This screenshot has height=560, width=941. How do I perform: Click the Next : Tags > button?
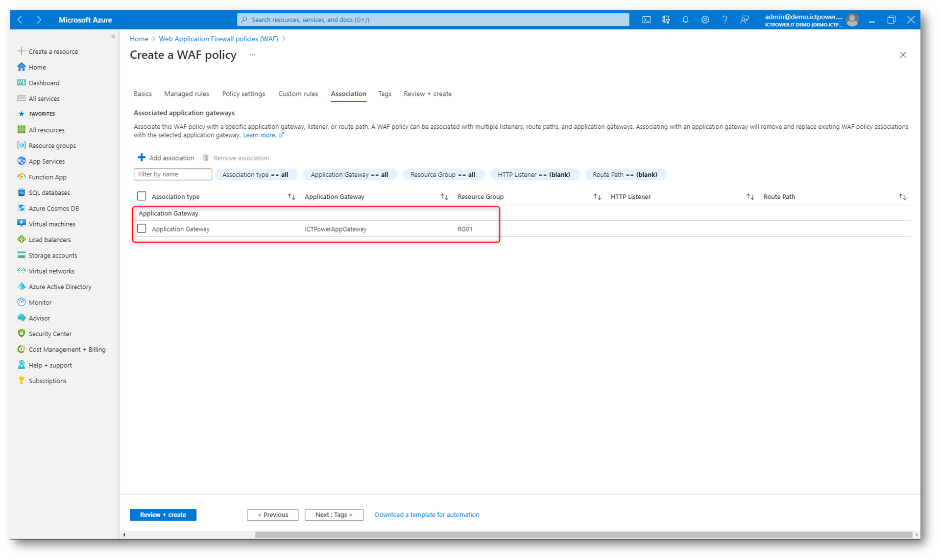point(334,514)
